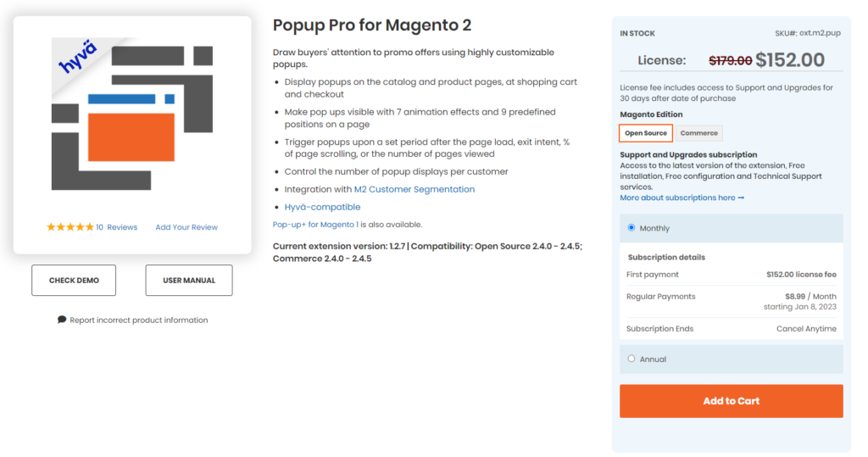
Task: Click Add Your Review link
Action: 186,227
